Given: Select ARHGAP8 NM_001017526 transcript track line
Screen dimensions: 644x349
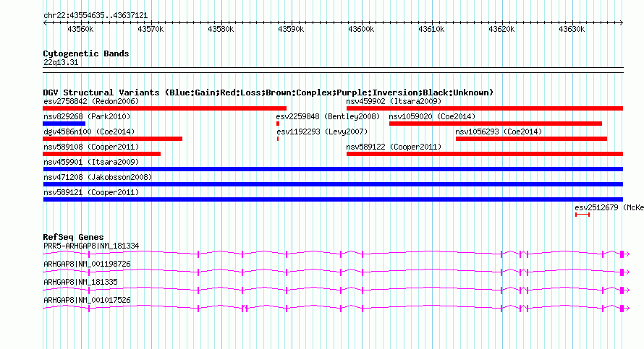Looking at the screenshot, I should point(336,308).
